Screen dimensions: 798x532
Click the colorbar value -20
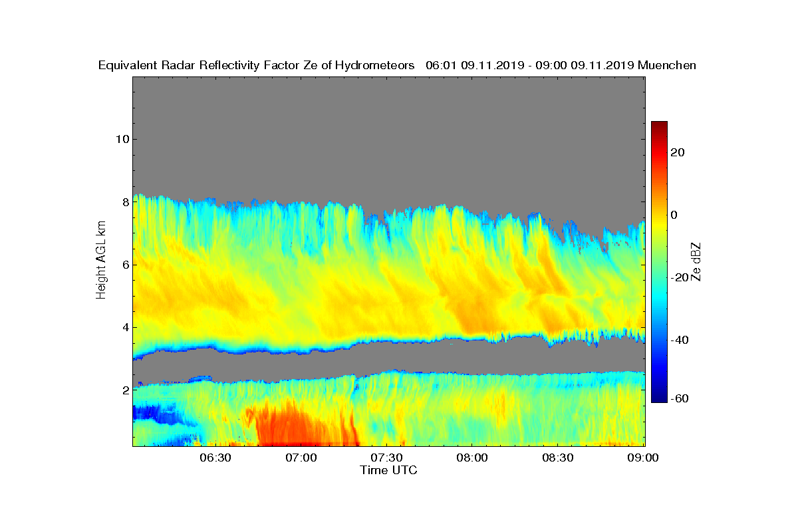680,277
